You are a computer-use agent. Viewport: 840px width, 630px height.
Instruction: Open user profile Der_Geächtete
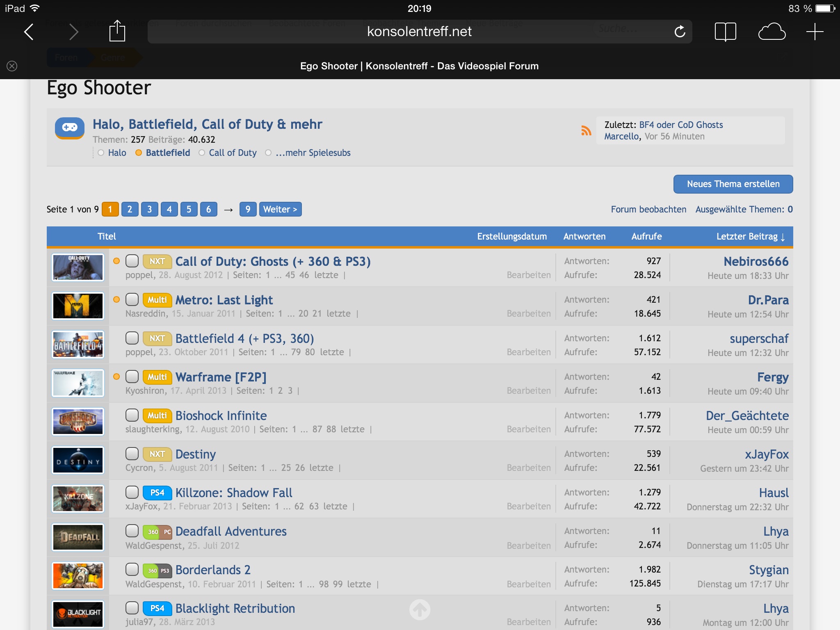coord(747,416)
